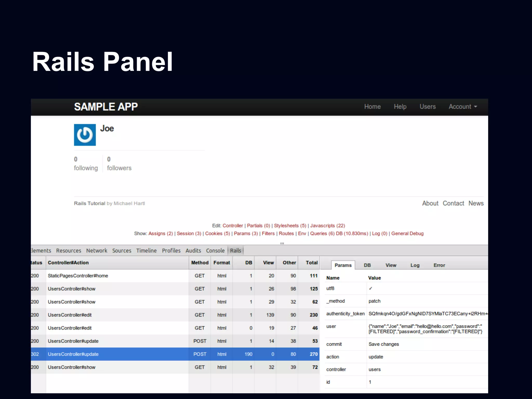The width and height of the screenshot is (532, 399).
Task: Switch to Profiles devtools tab
Action: pos(171,251)
